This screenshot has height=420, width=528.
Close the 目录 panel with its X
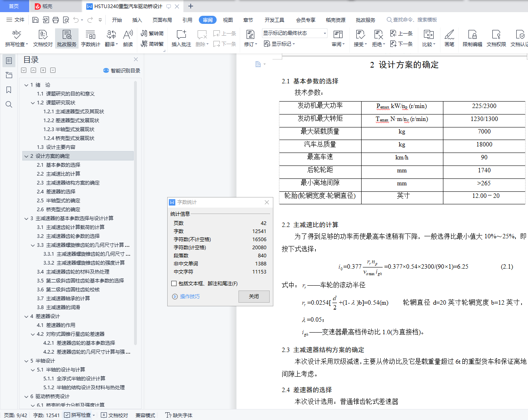pos(136,59)
